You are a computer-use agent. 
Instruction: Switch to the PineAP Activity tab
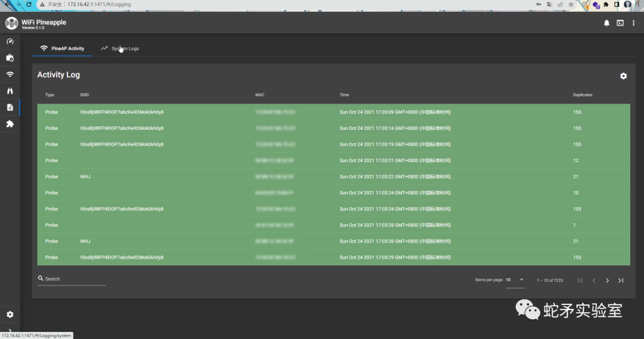point(62,48)
